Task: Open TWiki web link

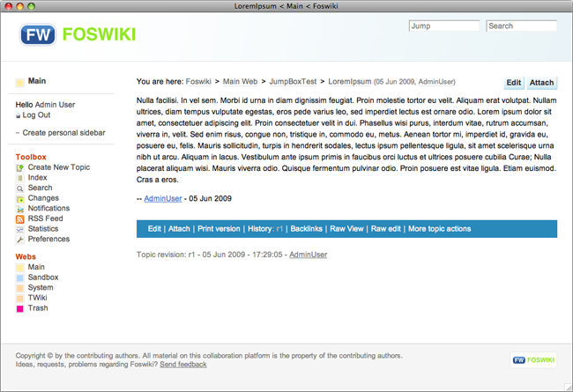Action: click(x=38, y=298)
